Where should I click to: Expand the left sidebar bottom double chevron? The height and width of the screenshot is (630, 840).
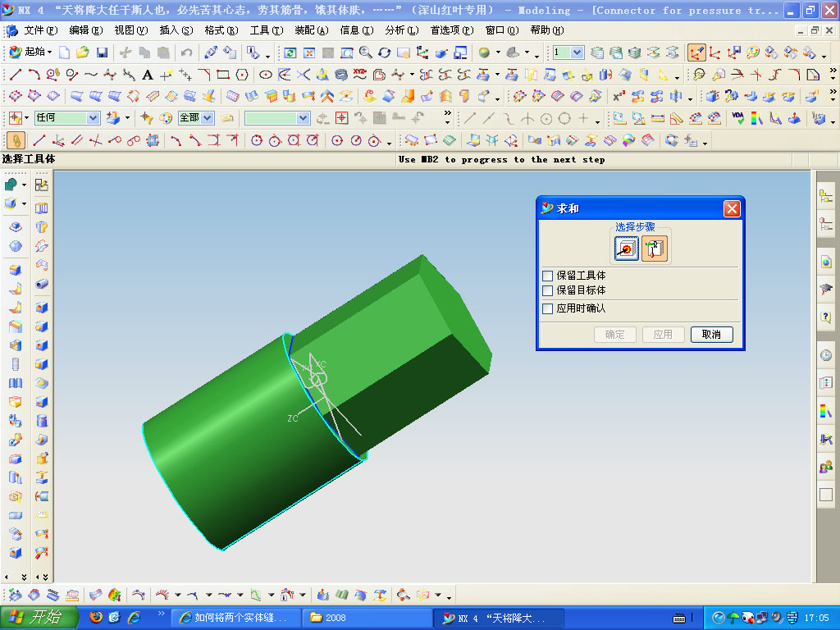[x=24, y=577]
